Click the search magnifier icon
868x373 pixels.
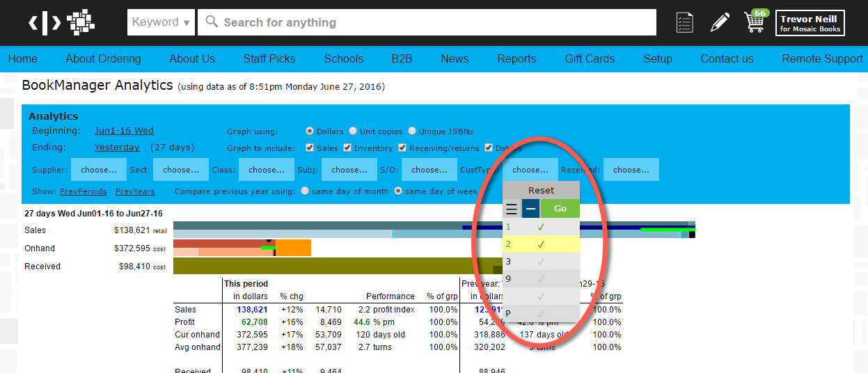[x=212, y=22]
